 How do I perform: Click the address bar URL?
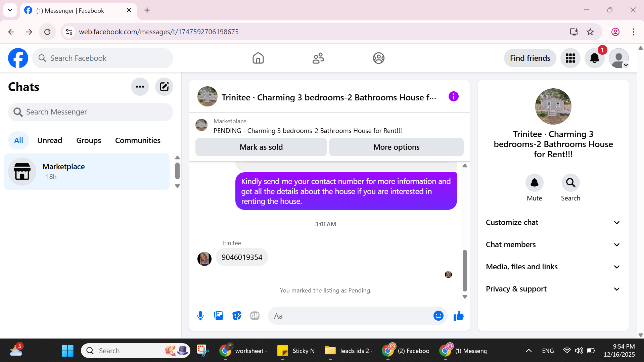coord(159,32)
